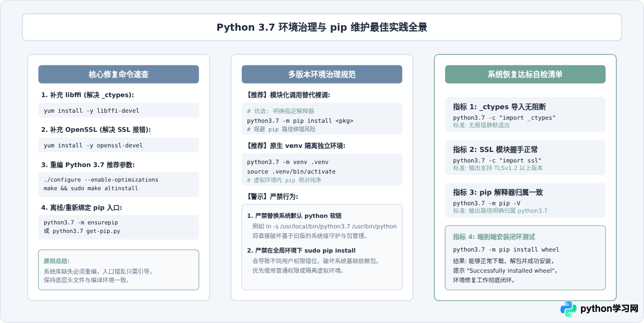Click the heading '指标 4: 端到端安装闭环测试'
The height and width of the screenshot is (323, 644).
point(494,236)
